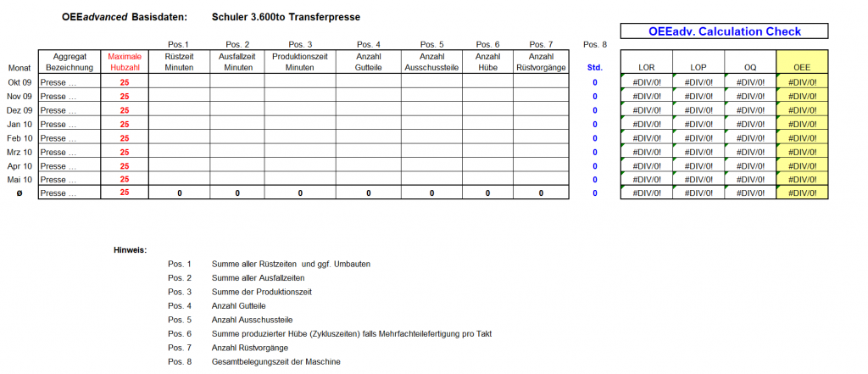Select the yellow OEE header cell
The width and height of the screenshot is (868, 374).
pyautogui.click(x=802, y=67)
